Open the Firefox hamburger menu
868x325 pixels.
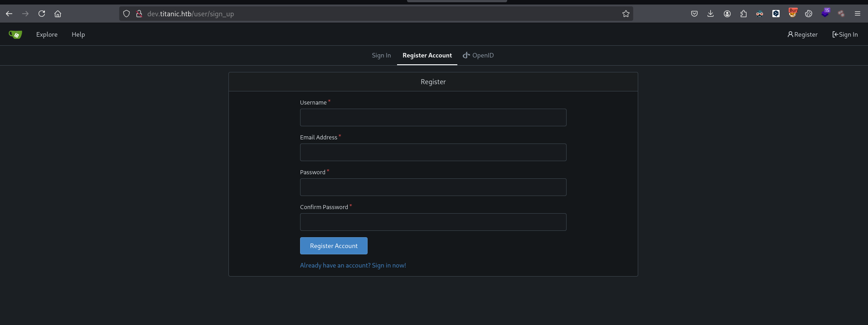(857, 14)
